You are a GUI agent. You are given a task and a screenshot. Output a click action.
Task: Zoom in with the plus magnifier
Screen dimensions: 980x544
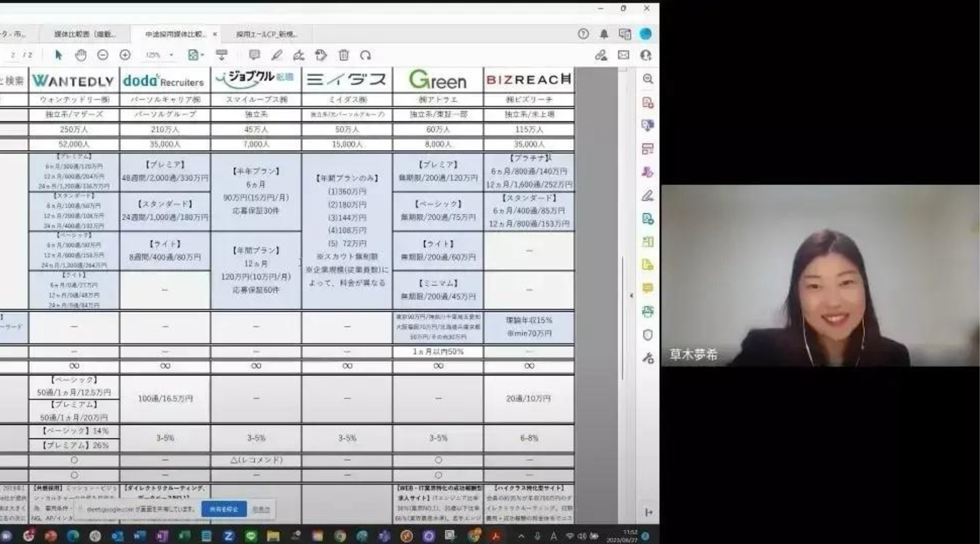[x=125, y=55]
